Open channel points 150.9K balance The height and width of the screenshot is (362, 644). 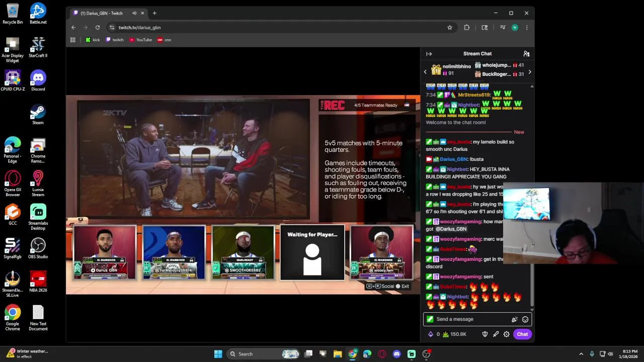pyautogui.click(x=454, y=334)
